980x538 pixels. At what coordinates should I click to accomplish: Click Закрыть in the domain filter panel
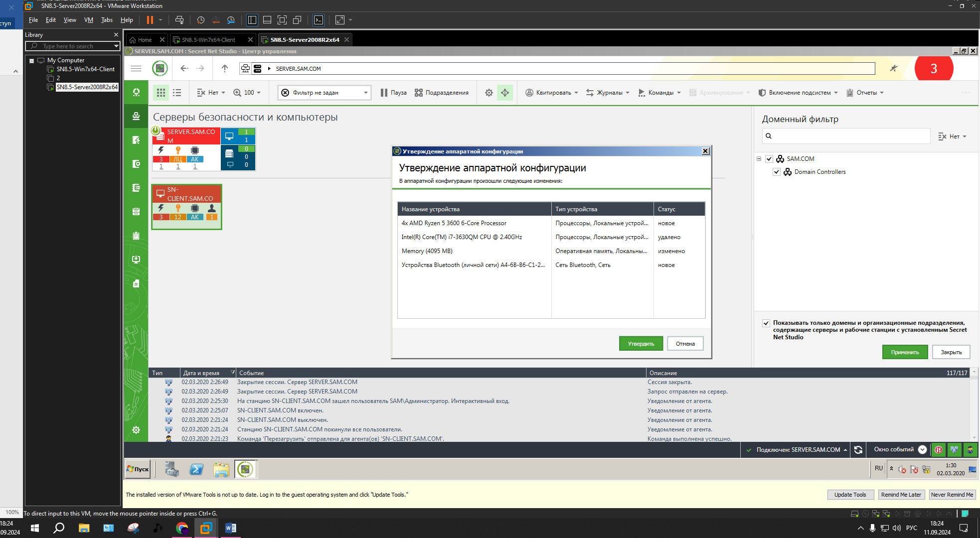(x=951, y=352)
